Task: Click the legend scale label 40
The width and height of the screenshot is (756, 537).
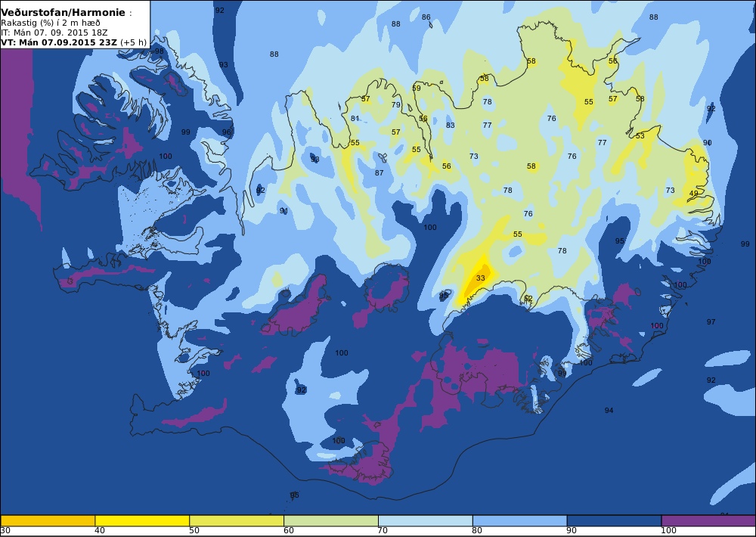Action: tap(99, 530)
